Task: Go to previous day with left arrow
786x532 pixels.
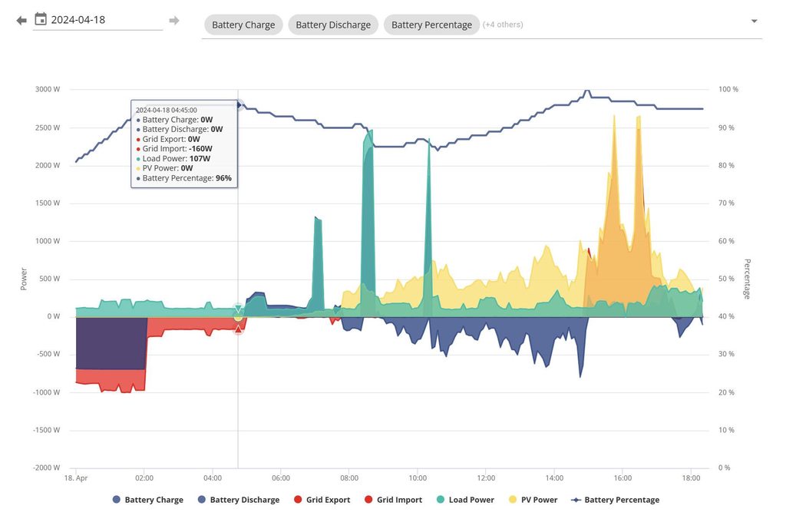Action: [x=21, y=20]
